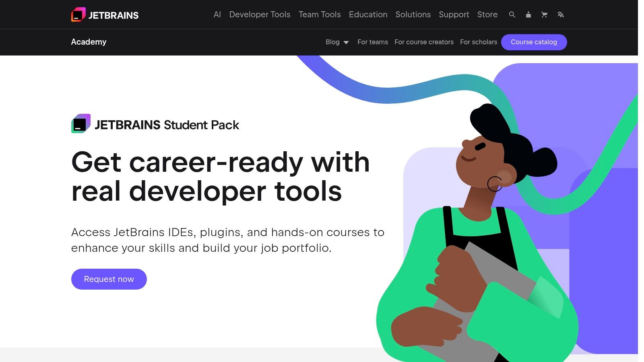This screenshot has width=644, height=362.
Task: Click the Course catalog button
Action: (x=534, y=42)
